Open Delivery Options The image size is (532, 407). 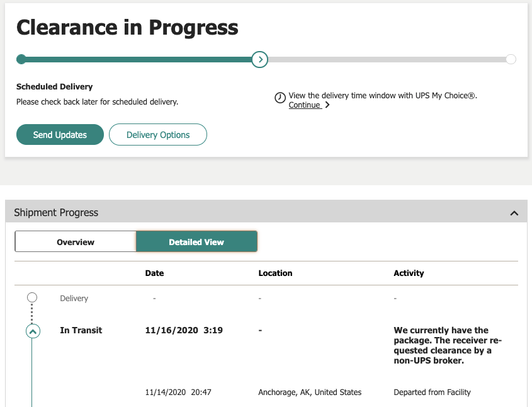click(158, 134)
